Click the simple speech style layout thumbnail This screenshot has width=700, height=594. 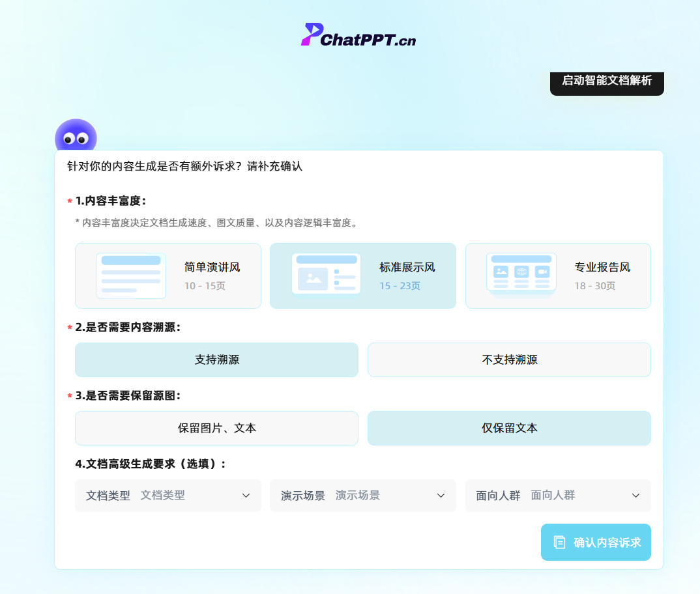(x=130, y=276)
